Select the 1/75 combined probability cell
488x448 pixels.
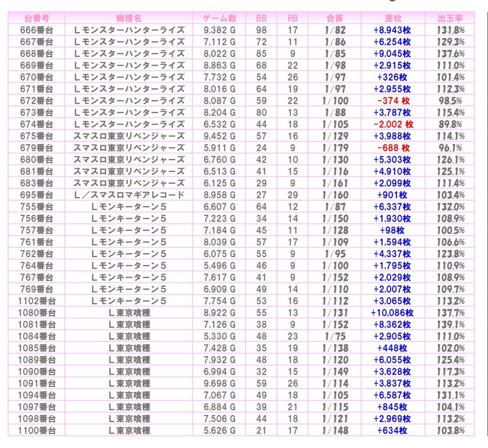click(x=335, y=336)
